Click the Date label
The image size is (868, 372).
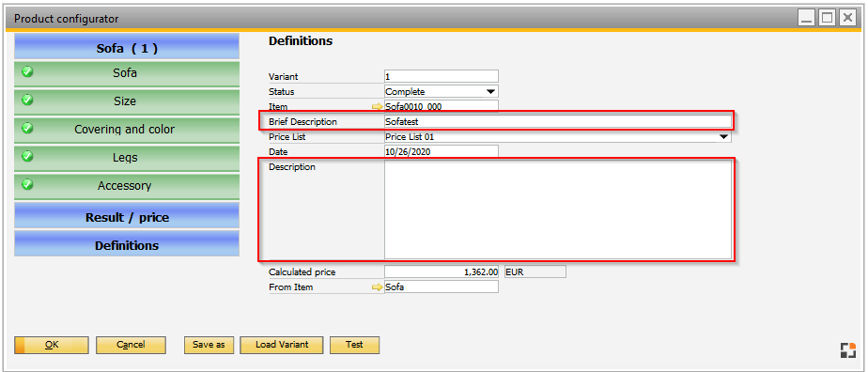coord(278,151)
